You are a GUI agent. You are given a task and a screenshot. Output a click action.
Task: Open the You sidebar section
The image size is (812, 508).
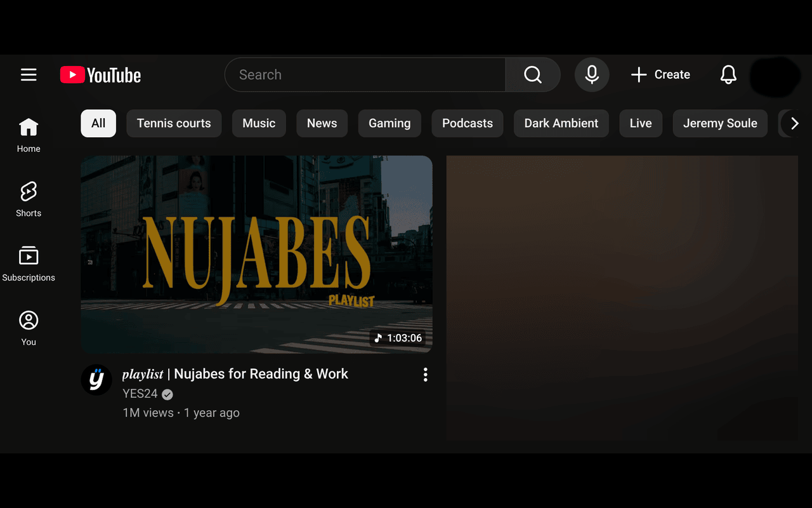pyautogui.click(x=29, y=328)
